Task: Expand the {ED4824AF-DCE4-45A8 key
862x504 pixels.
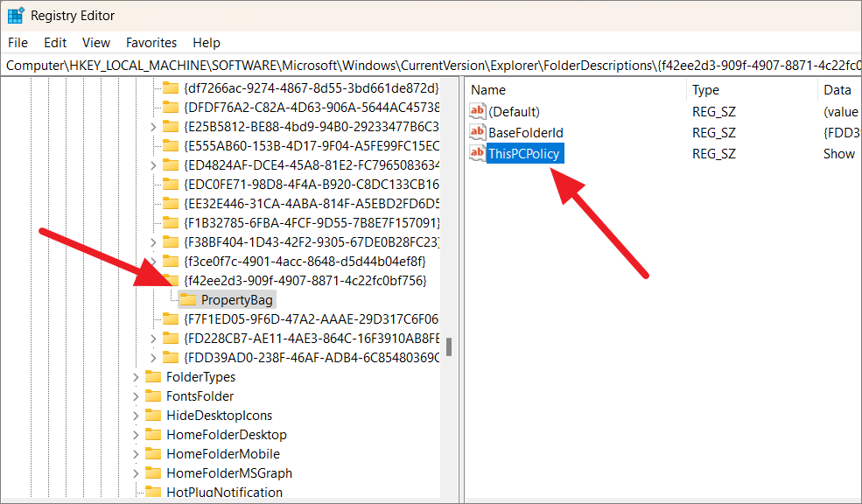Action: tap(153, 165)
